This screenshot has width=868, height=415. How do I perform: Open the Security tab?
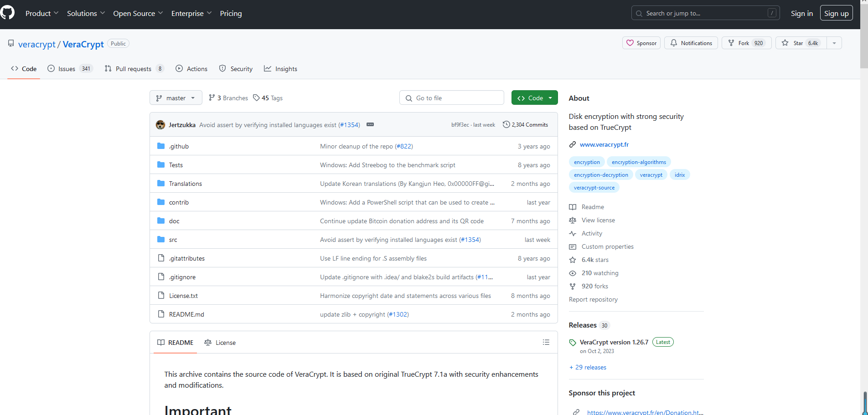(x=236, y=69)
